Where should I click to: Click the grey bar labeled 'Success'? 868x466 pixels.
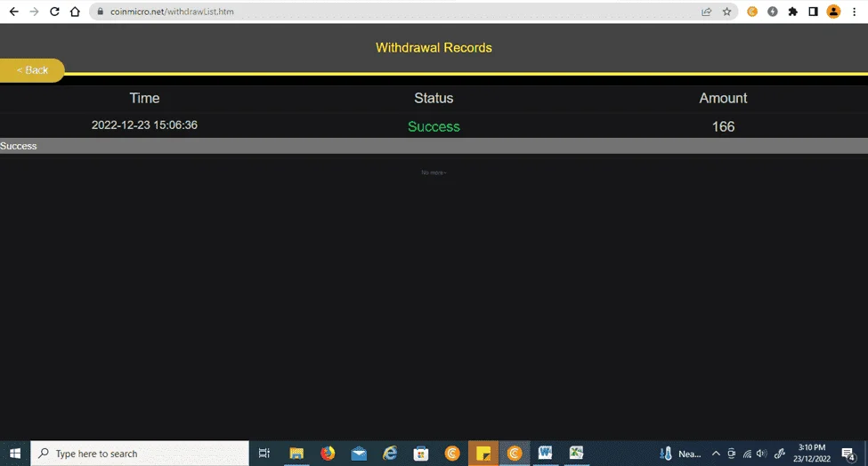click(434, 146)
